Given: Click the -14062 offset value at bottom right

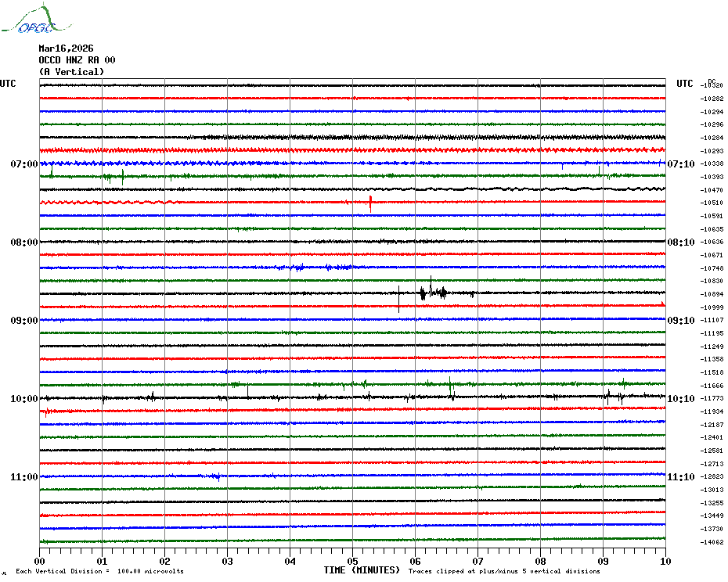Looking at the screenshot, I should (x=712, y=542).
